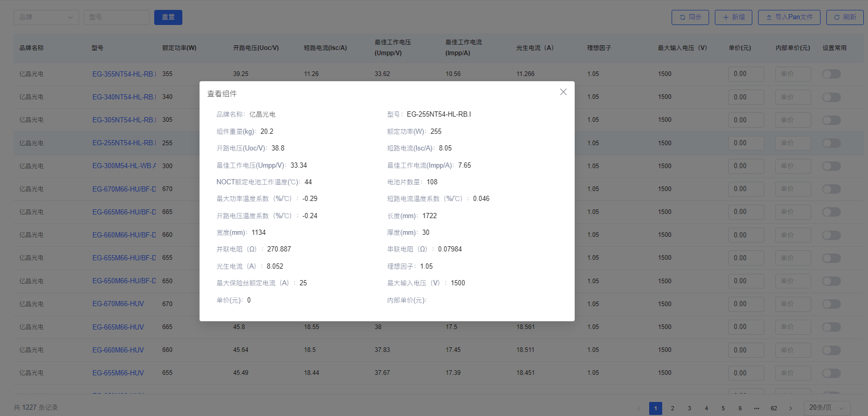Toggle 设置常用 switch for EG-665M66-HU/BF-D row
Screen dimensions: 868x416
[832, 212]
